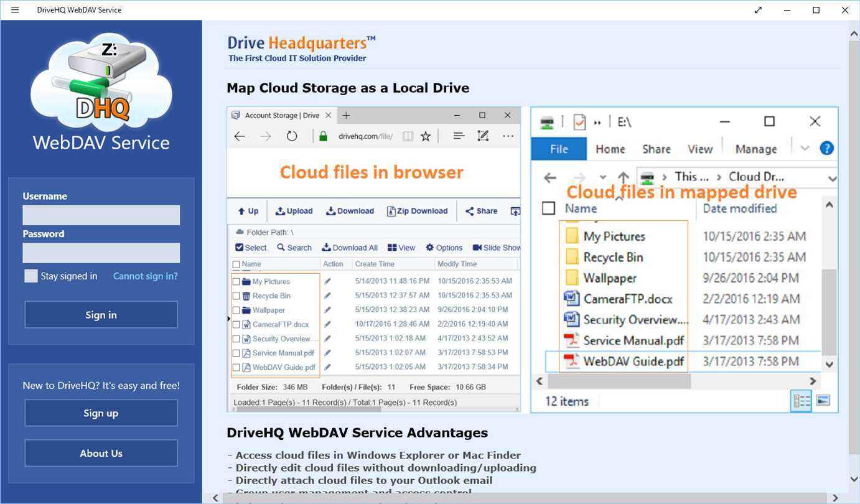Open the Cannot sign in? link

(x=146, y=276)
